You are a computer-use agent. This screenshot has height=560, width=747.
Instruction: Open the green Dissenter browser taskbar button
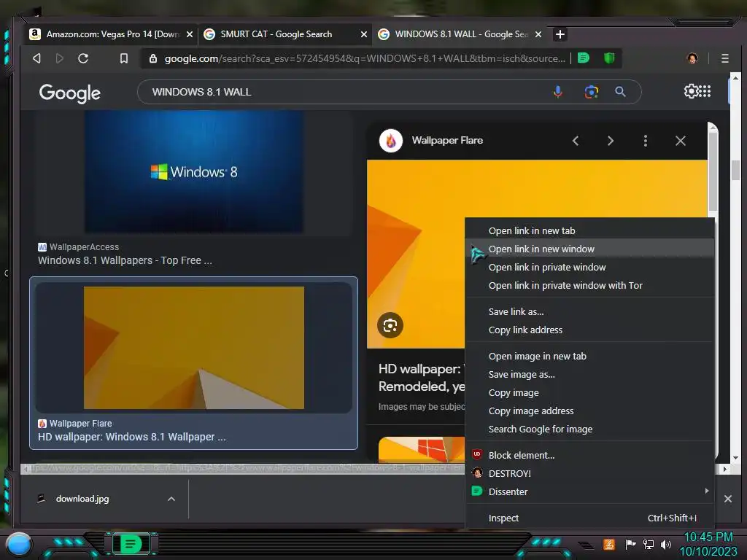[131, 544]
